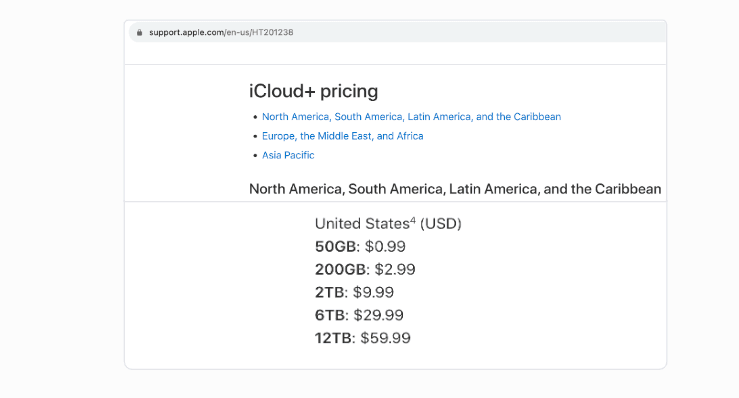Viewport: 739px width, 398px height.
Task: Click the $2.99 price
Action: [395, 269]
